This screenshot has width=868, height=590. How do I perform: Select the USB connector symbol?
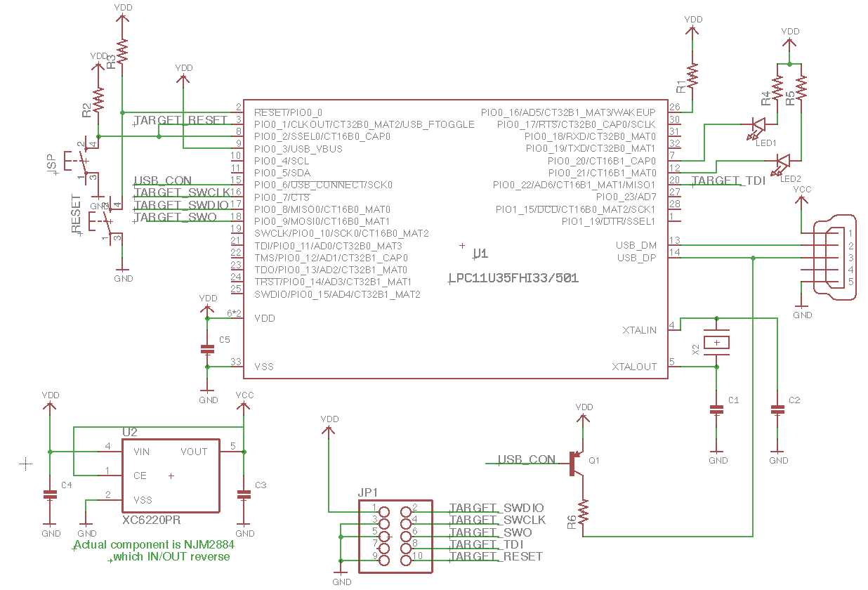click(x=834, y=257)
